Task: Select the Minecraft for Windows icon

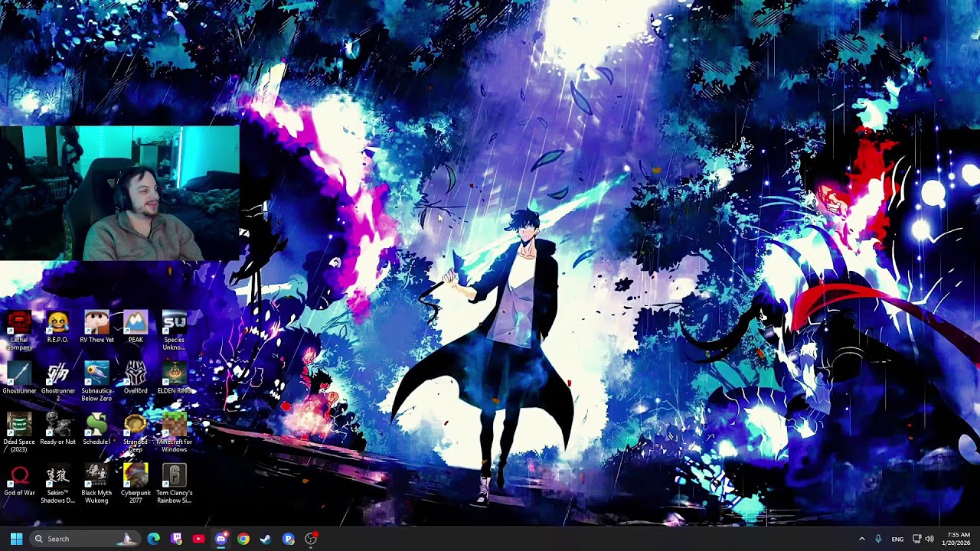Action: (x=174, y=432)
